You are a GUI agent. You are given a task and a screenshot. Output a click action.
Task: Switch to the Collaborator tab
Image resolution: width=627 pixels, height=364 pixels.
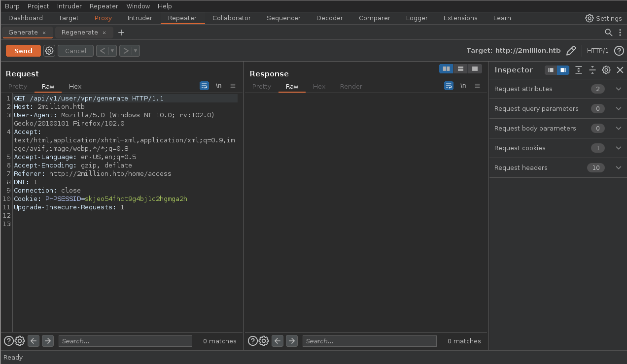pyautogui.click(x=232, y=18)
